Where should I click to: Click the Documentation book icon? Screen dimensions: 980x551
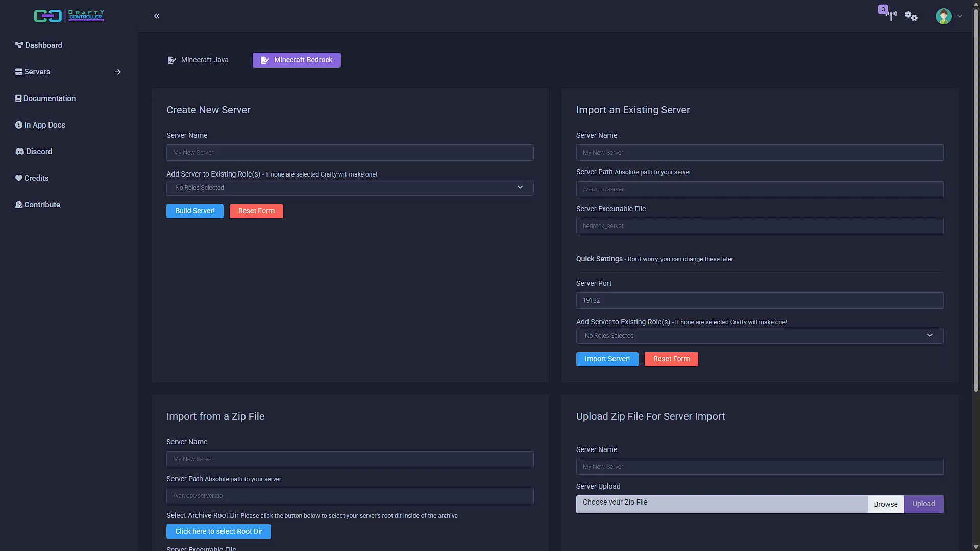pyautogui.click(x=18, y=98)
